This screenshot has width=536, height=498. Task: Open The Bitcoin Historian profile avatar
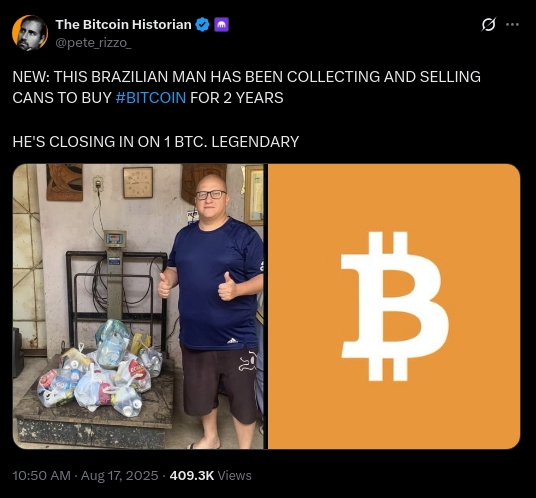(x=30, y=33)
